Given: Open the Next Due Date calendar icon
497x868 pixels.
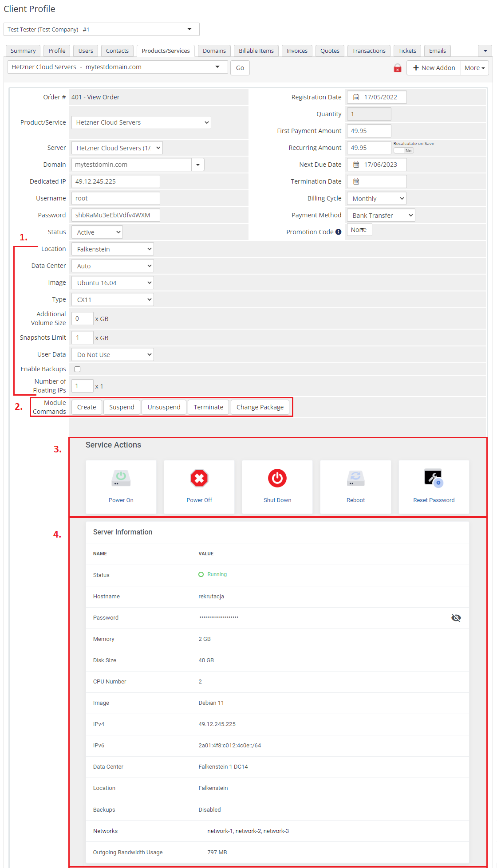Looking at the screenshot, I should pos(356,165).
